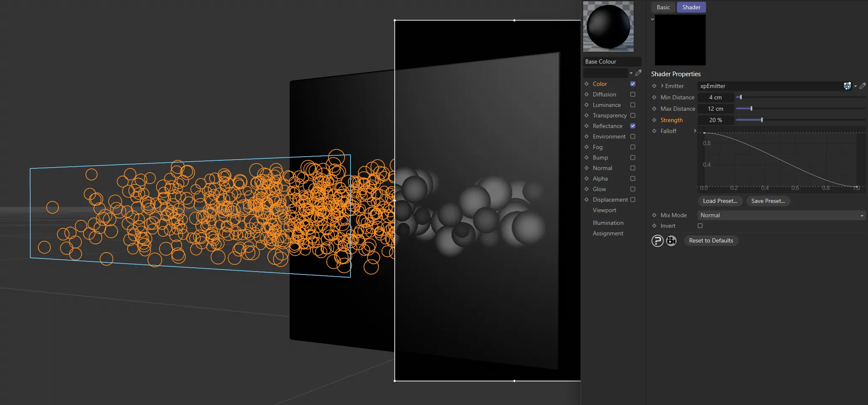The height and width of the screenshot is (405, 868).
Task: Click the keyframe diamond beside Strength
Action: pos(654,120)
